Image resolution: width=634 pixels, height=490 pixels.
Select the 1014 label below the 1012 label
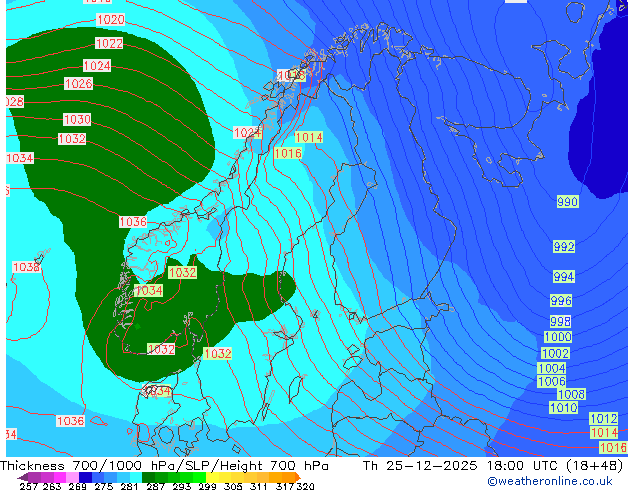[x=604, y=433]
